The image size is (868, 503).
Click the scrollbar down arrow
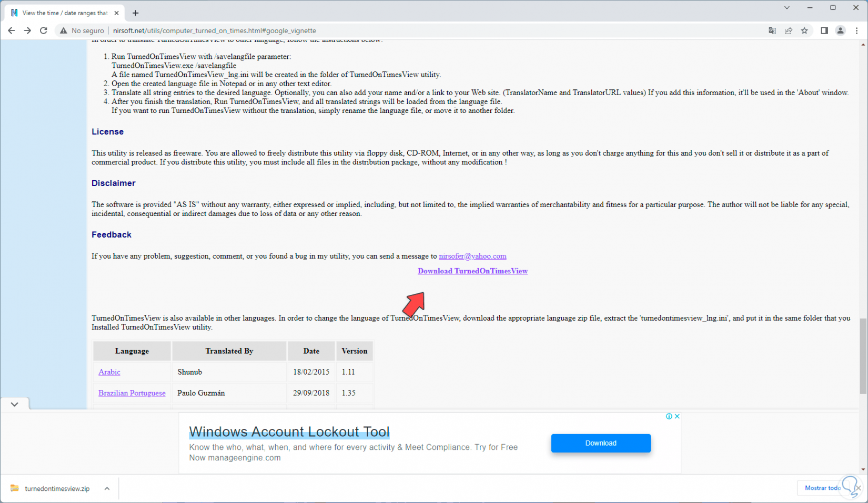pyautogui.click(x=863, y=469)
